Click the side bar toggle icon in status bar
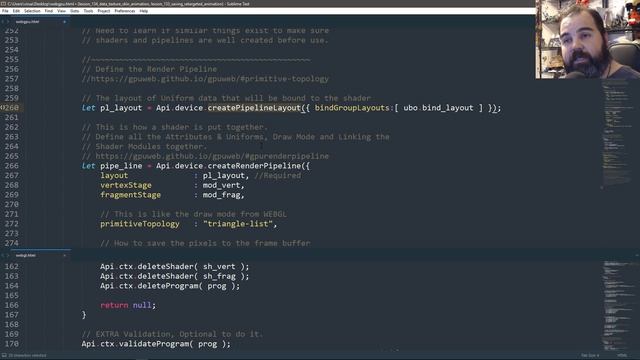Screen dimensions: 640x360 coord(4,356)
